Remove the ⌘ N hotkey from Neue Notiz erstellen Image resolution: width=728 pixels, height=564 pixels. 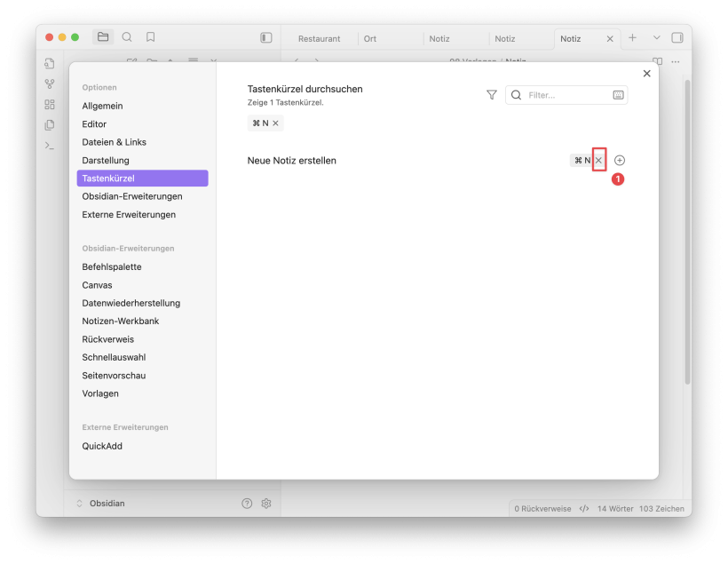(598, 160)
